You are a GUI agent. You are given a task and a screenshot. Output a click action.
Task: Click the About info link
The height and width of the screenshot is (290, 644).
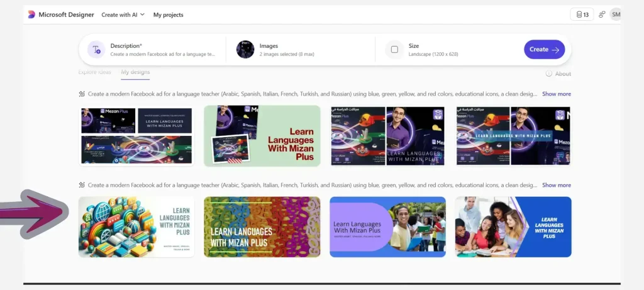[x=558, y=74]
